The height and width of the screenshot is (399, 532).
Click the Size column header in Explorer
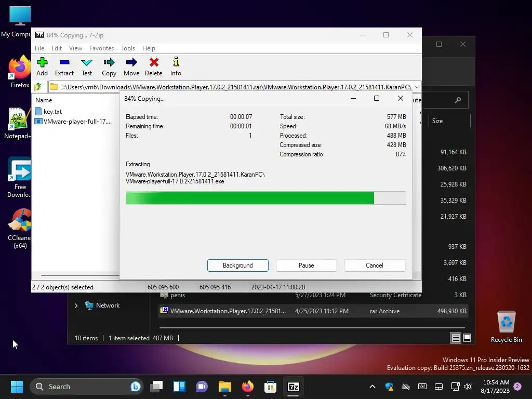pos(437,121)
